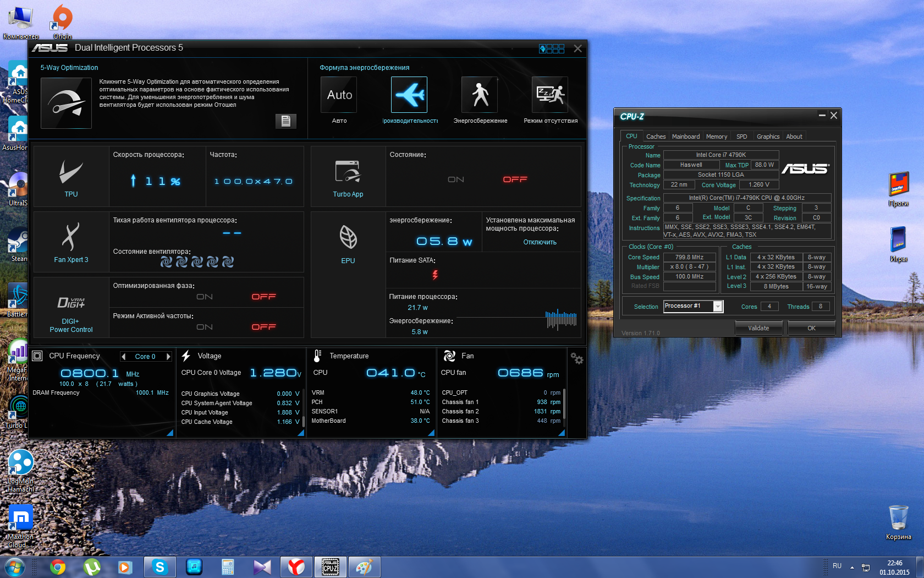This screenshot has height=578, width=924.
Task: Open the TPU module icon
Action: coord(71,172)
